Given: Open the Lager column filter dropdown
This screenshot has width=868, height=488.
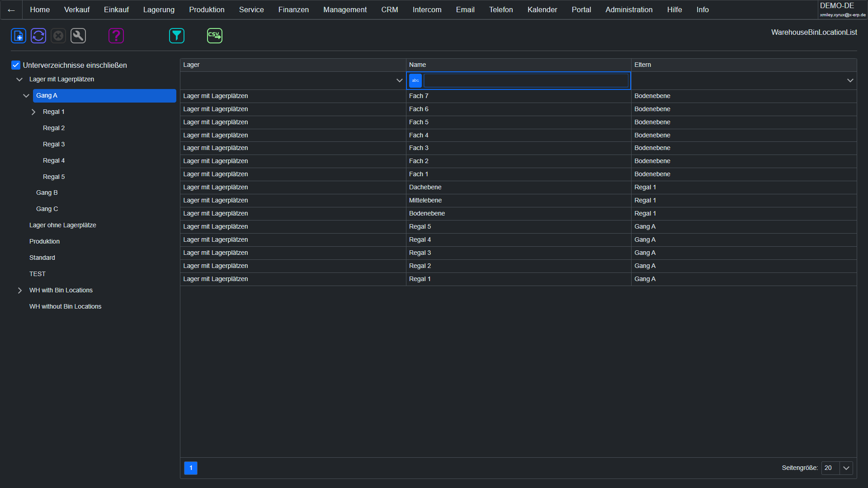Looking at the screenshot, I should tap(399, 80).
